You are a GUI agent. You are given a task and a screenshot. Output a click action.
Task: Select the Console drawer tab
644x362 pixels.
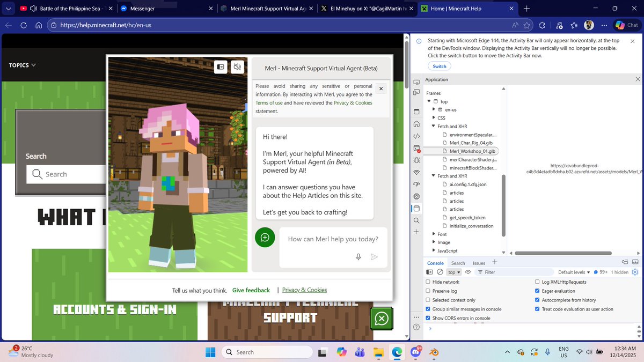[435, 263]
